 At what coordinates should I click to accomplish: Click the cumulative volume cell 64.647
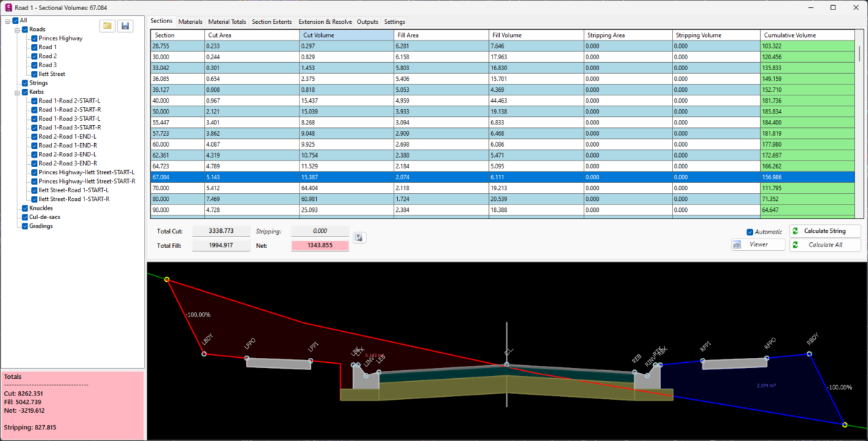[x=808, y=210]
